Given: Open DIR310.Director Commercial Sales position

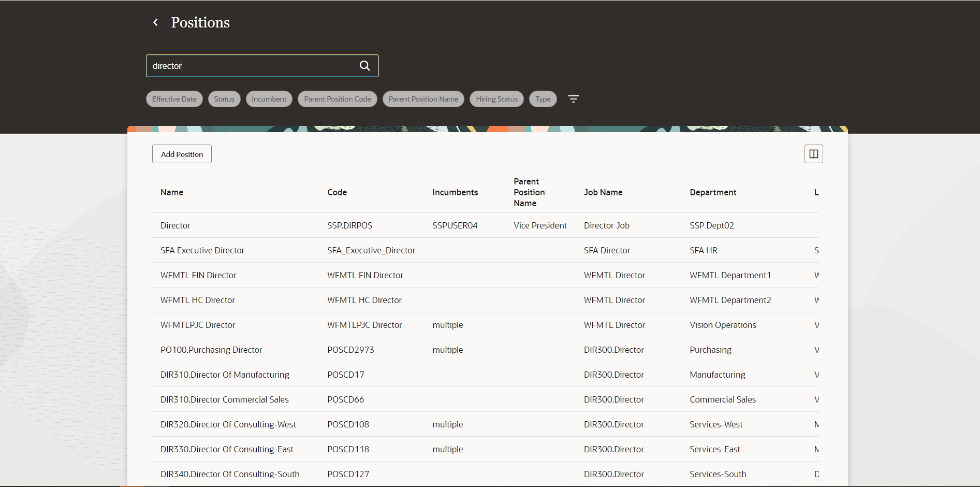Looking at the screenshot, I should pyautogui.click(x=225, y=399).
